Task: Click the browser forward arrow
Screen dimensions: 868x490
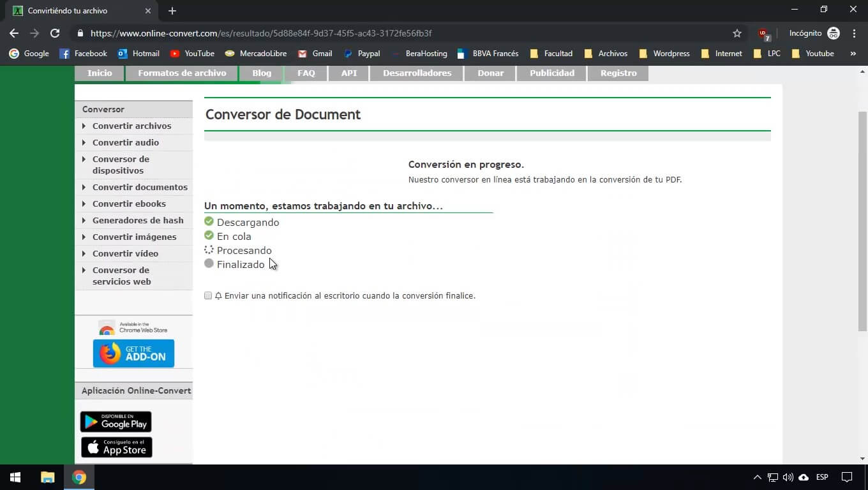Action: click(x=34, y=33)
